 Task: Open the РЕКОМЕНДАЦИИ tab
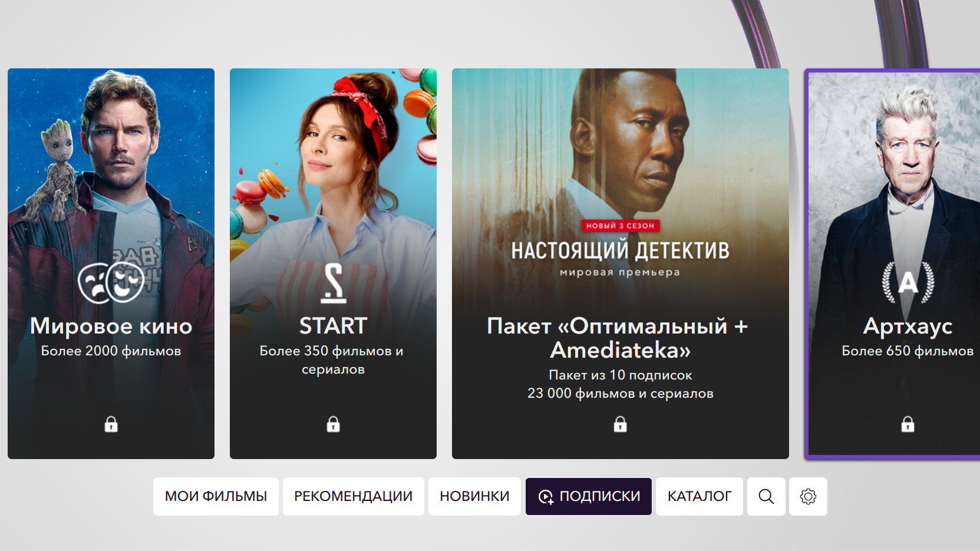click(354, 496)
